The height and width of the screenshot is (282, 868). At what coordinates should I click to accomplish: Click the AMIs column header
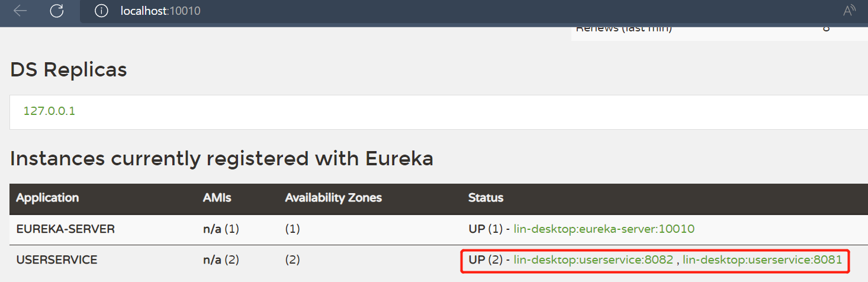217,198
